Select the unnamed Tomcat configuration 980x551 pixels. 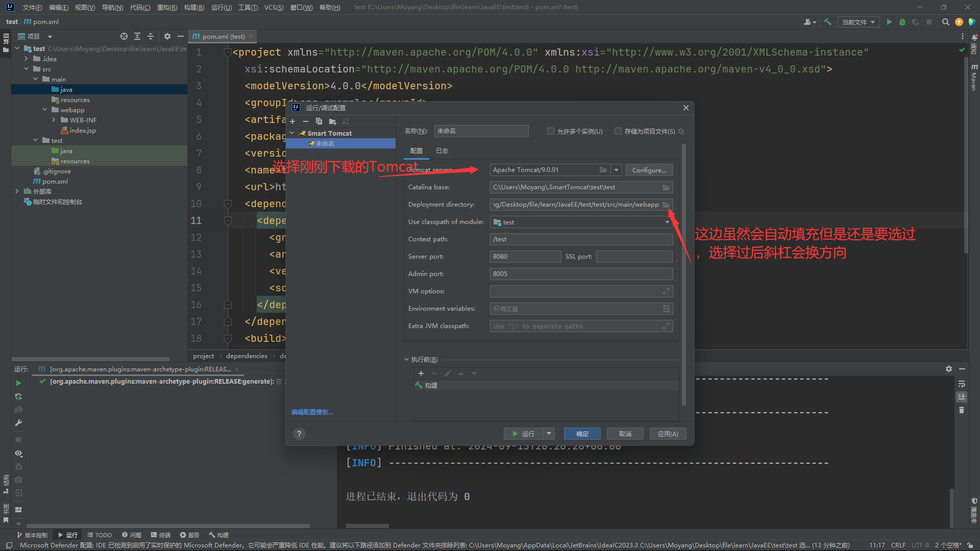[x=340, y=143]
